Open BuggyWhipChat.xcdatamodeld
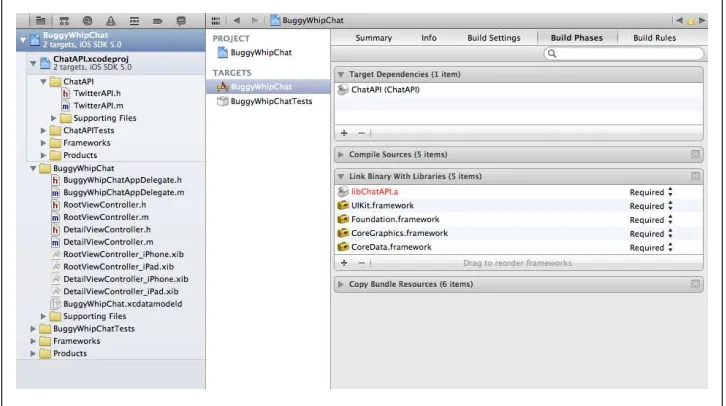726x406 pixels. point(122,304)
